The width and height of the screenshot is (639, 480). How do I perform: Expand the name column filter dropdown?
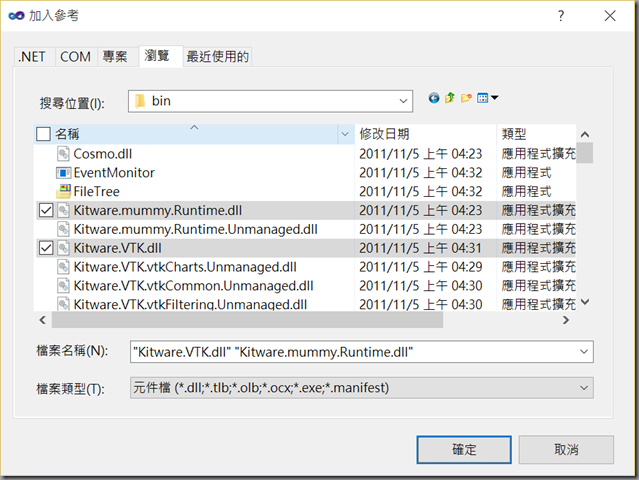[345, 134]
